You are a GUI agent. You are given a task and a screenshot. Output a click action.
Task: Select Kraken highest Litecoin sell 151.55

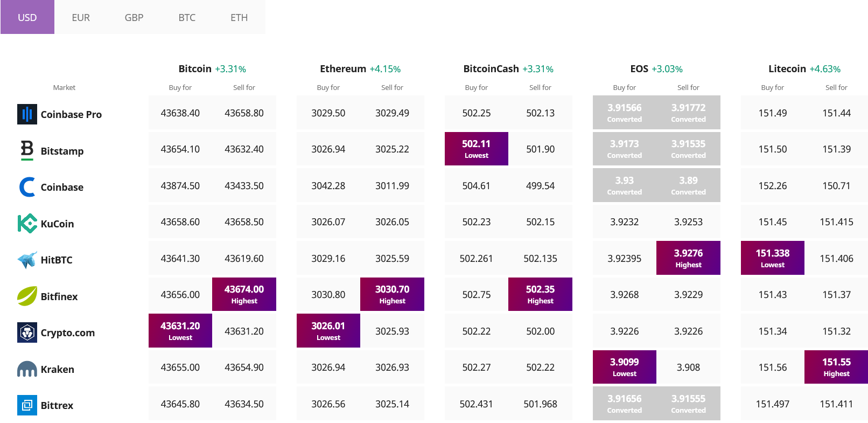pyautogui.click(x=836, y=367)
